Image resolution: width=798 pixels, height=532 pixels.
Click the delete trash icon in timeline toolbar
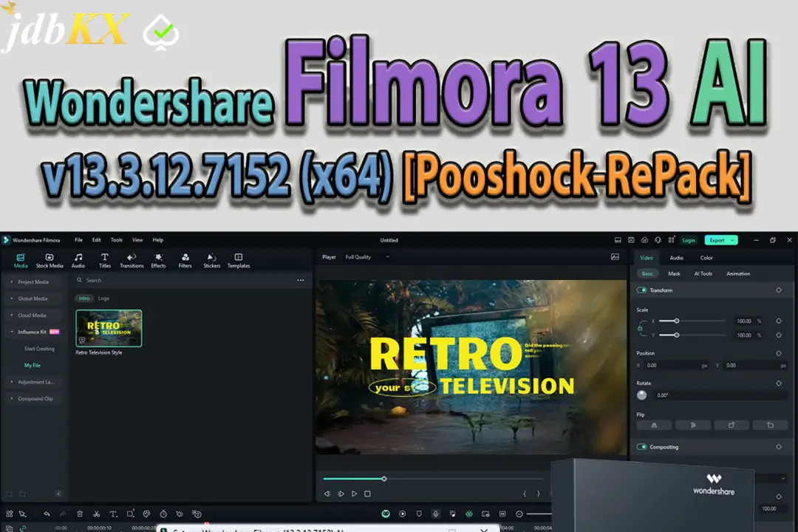click(x=80, y=514)
